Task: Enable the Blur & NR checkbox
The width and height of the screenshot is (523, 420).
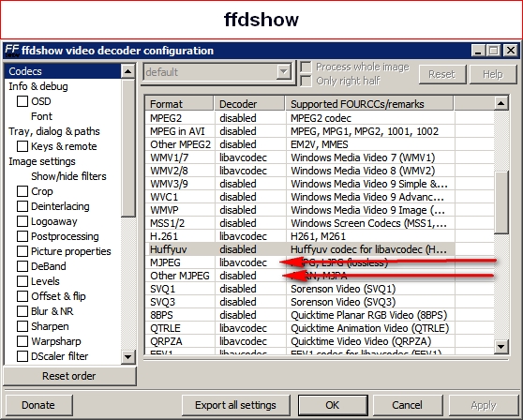Action: (x=22, y=311)
